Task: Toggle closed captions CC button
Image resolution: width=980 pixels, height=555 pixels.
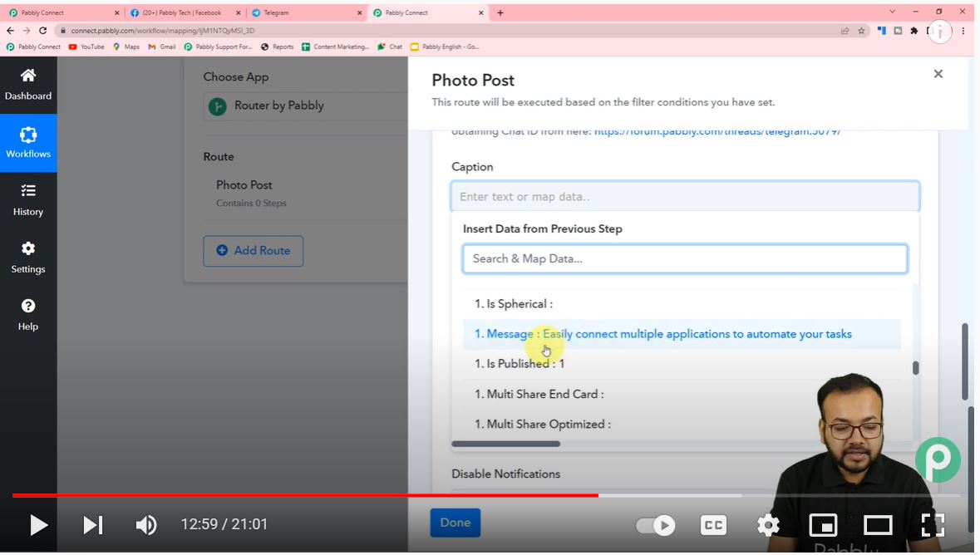Action: (713, 525)
